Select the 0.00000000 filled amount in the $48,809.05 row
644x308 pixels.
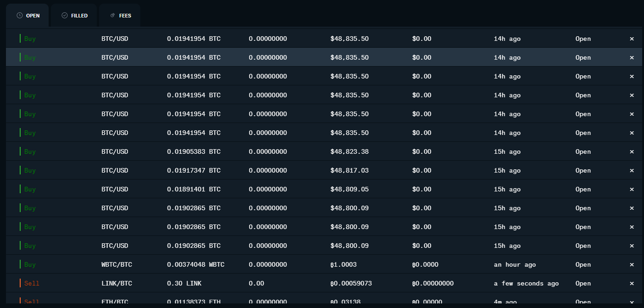tap(268, 189)
